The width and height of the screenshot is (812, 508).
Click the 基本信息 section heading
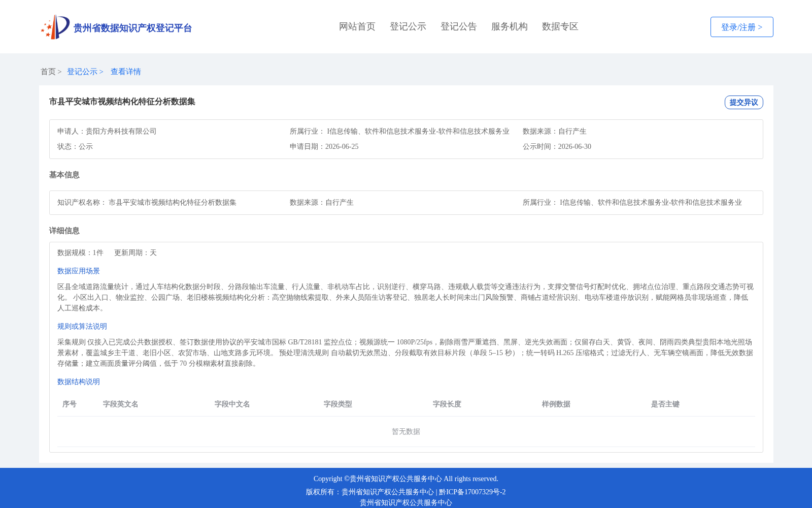(x=64, y=175)
